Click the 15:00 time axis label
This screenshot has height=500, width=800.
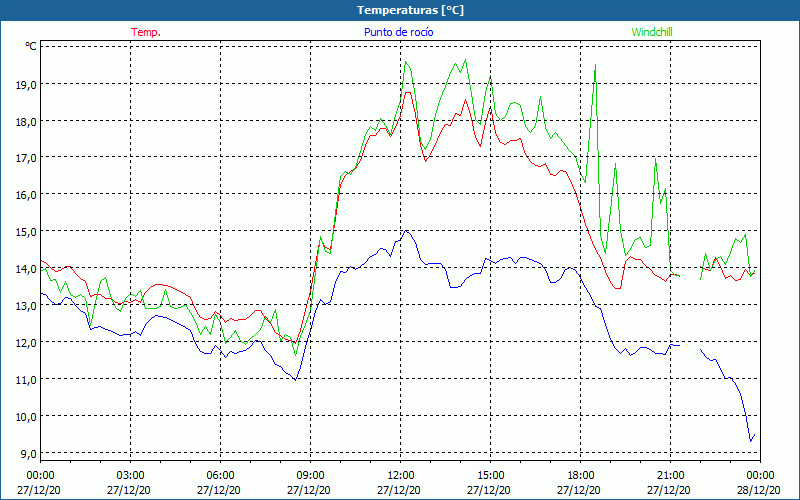point(490,476)
